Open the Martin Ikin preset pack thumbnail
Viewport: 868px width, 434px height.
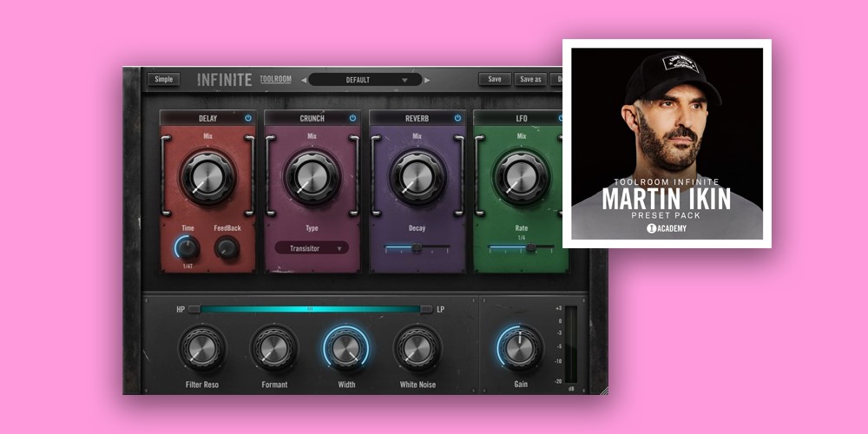[667, 143]
